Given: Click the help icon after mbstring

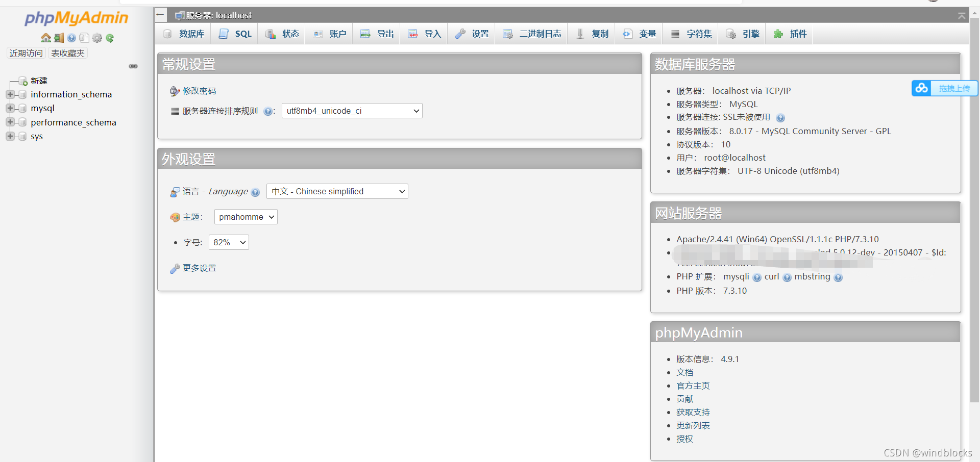Looking at the screenshot, I should [838, 277].
